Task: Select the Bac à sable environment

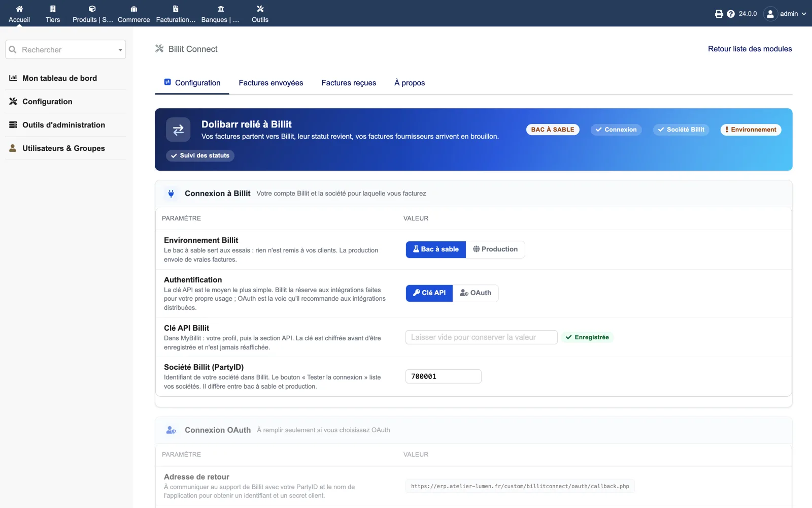Action: pos(436,249)
